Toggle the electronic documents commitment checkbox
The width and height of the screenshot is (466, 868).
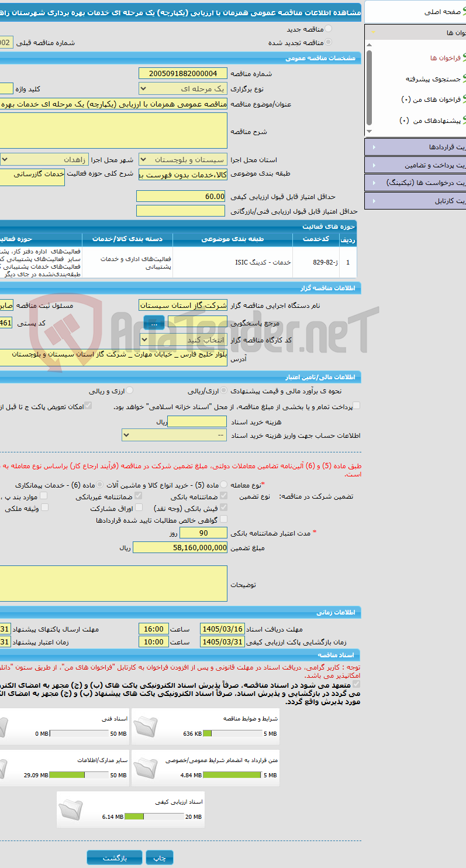pos(356,684)
